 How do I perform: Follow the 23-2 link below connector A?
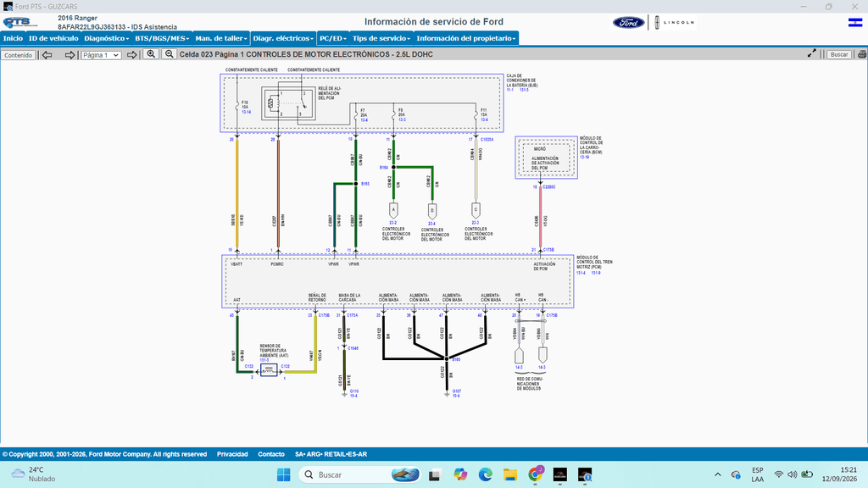pyautogui.click(x=393, y=223)
